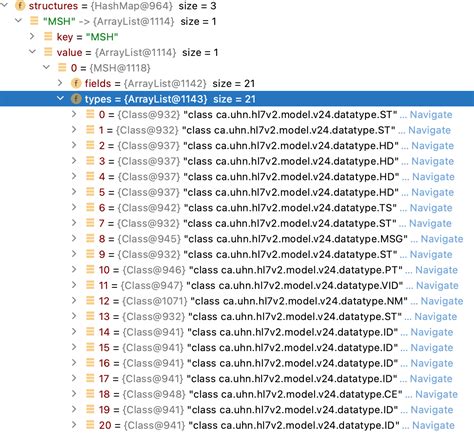Image resolution: width=474 pixels, height=435 pixels.
Task: Click the list icon for index 8 datatype.MSG
Action: 90,239
